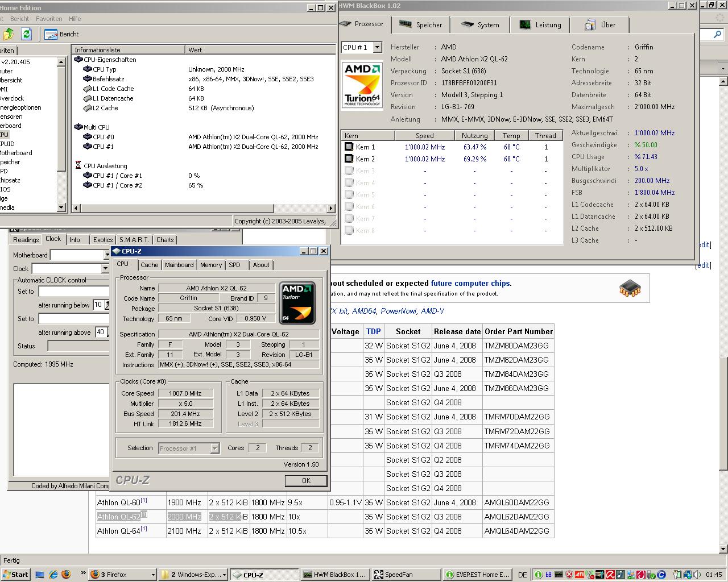Expand the SpeedFan Clock dropdown
Screen dimensions: 728x582
click(105, 269)
